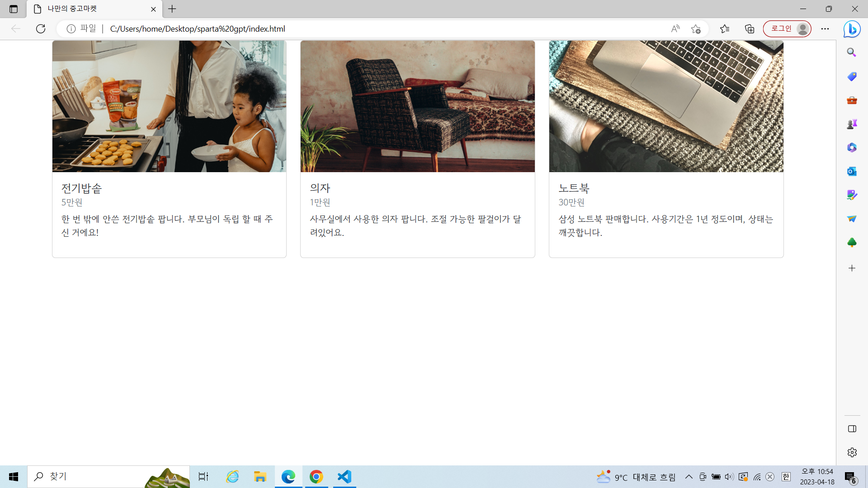
Task: Open sidebar Shopping tag icon
Action: (x=852, y=76)
